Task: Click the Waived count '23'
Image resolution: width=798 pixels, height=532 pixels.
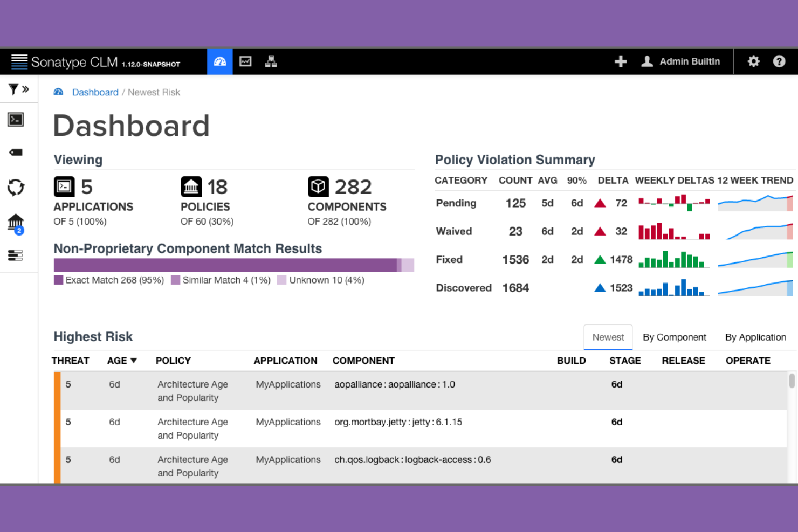Action: coord(515,231)
